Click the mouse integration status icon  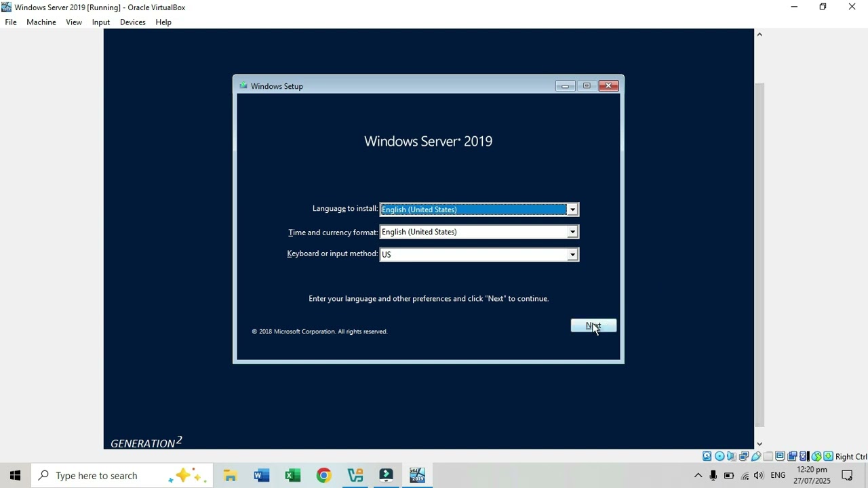[816, 456]
